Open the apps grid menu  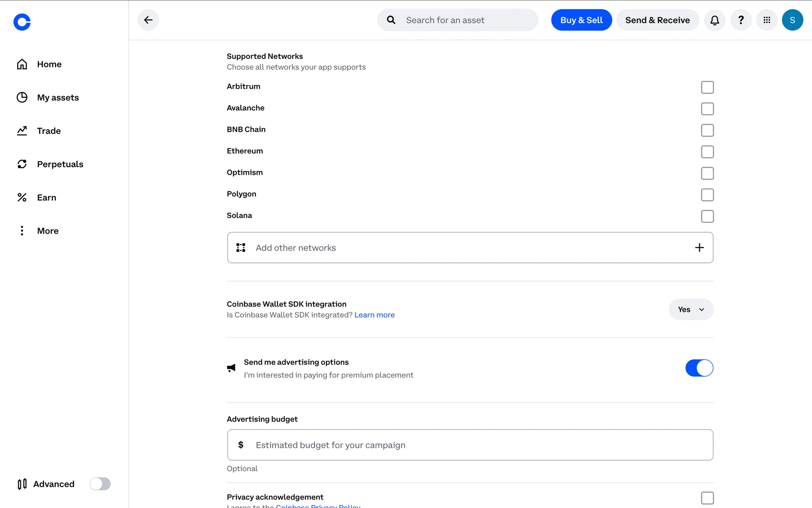(x=766, y=20)
